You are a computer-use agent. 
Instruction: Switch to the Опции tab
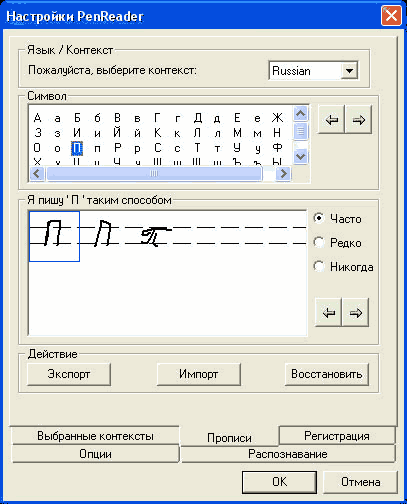click(95, 454)
